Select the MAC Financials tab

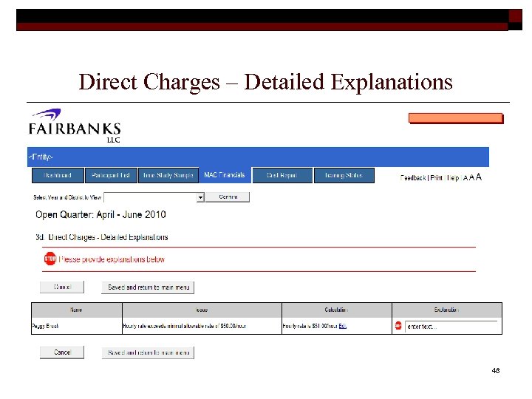225,175
